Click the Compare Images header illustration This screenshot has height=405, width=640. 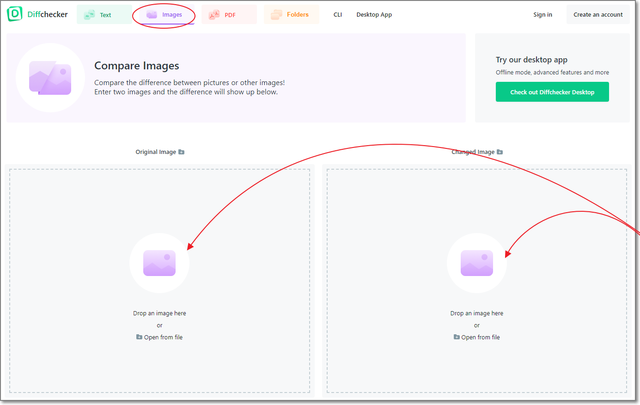point(50,77)
